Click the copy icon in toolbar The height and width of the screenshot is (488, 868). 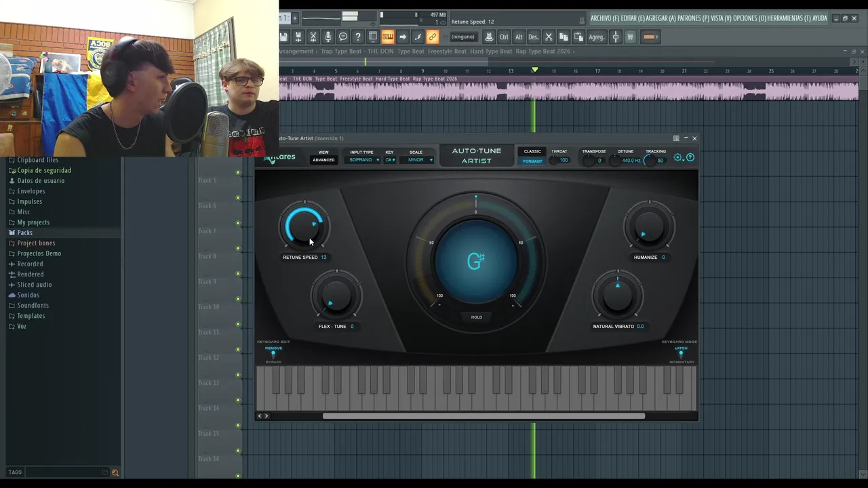click(x=564, y=37)
